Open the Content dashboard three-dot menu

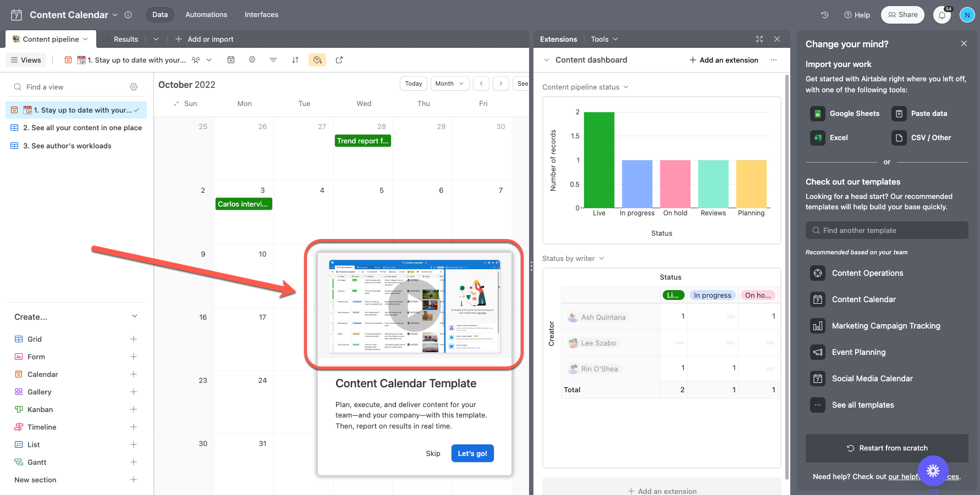click(x=774, y=60)
